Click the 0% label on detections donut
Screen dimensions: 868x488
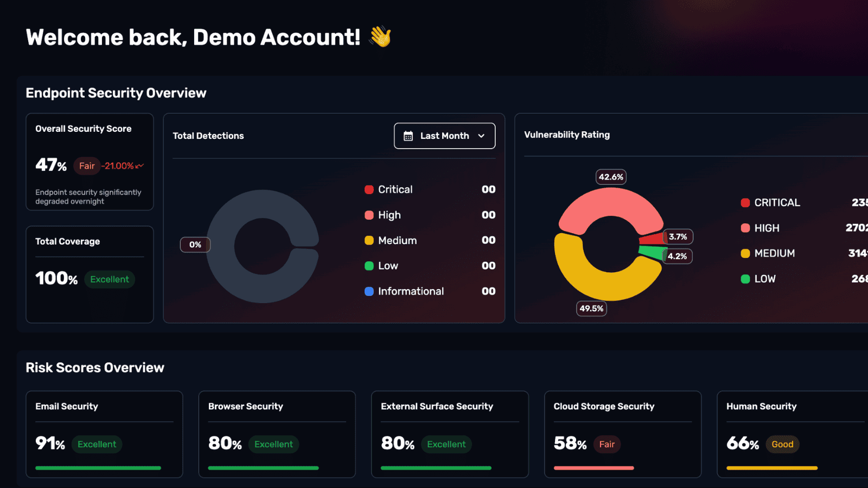pyautogui.click(x=195, y=245)
